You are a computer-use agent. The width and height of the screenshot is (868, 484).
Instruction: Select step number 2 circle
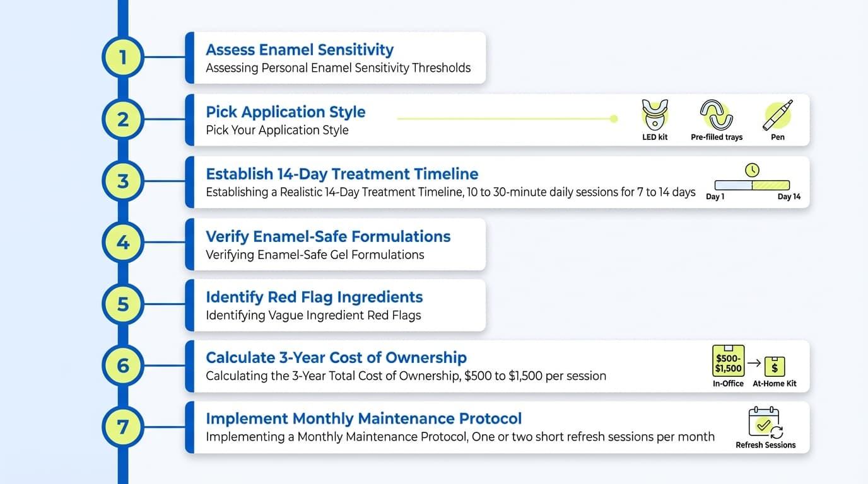click(x=123, y=119)
